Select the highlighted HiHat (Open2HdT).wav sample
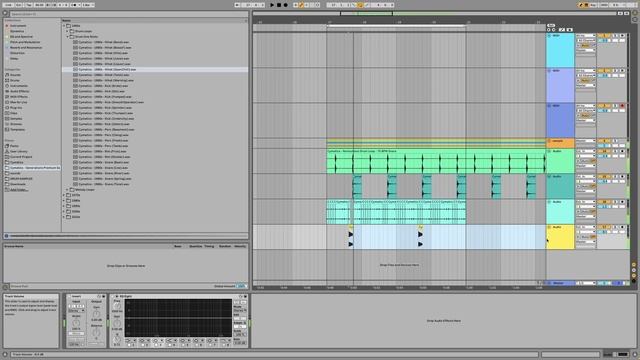 click(x=155, y=69)
